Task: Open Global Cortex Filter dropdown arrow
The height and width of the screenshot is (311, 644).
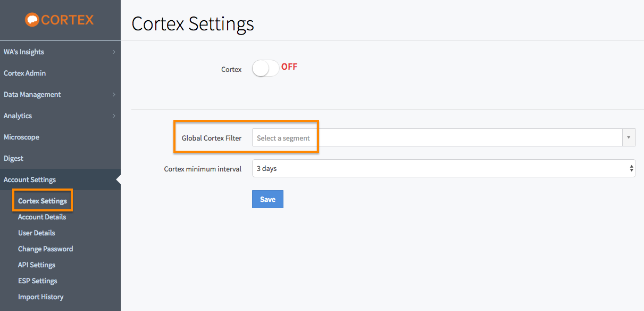Action: (629, 137)
